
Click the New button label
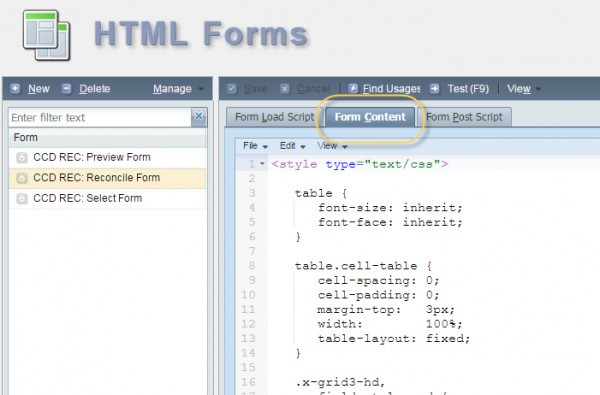tap(39, 89)
